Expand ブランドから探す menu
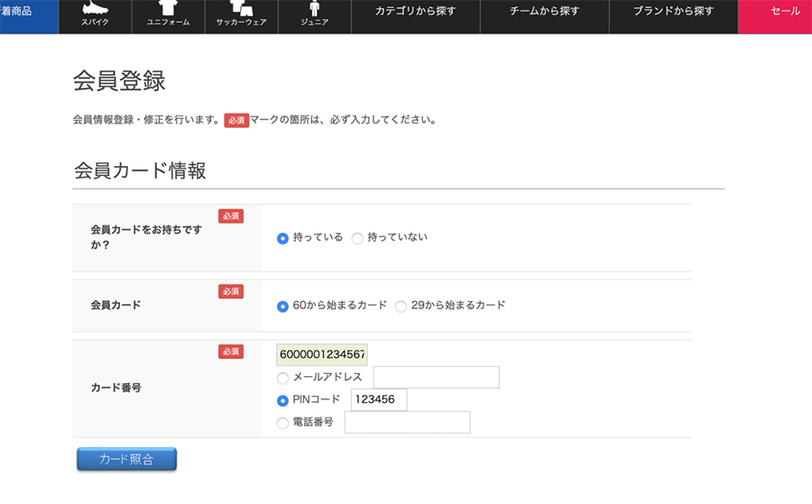Viewport: 812px width, 504px height. (673, 12)
